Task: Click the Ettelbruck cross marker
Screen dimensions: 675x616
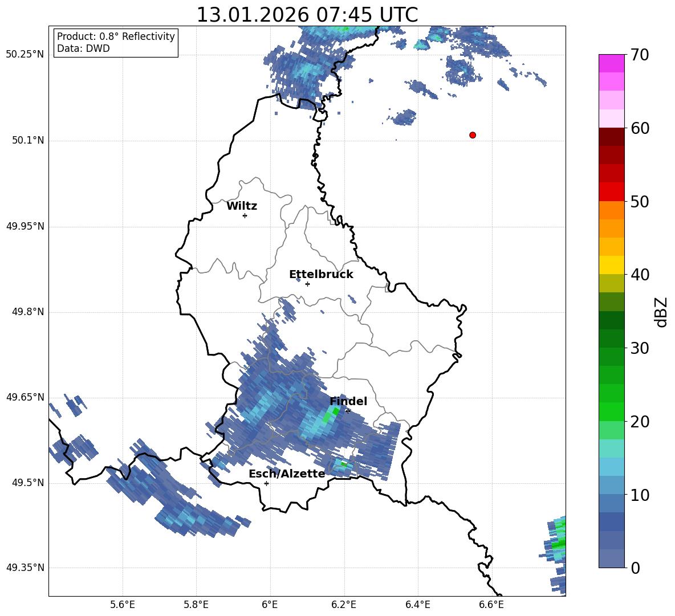Action: 307,284
